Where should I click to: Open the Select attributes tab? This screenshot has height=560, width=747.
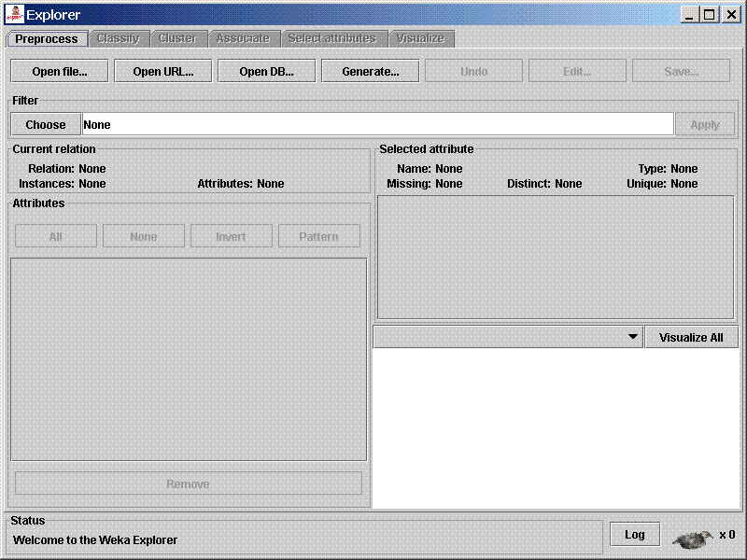(x=332, y=38)
